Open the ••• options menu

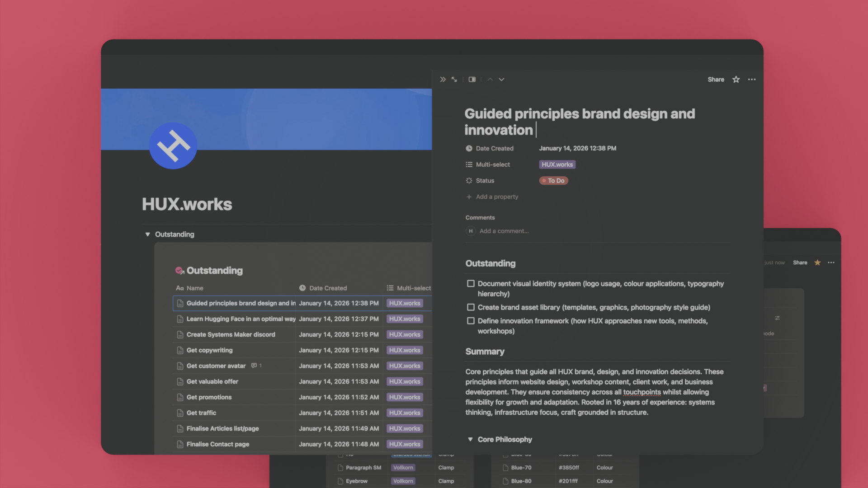pyautogui.click(x=752, y=79)
